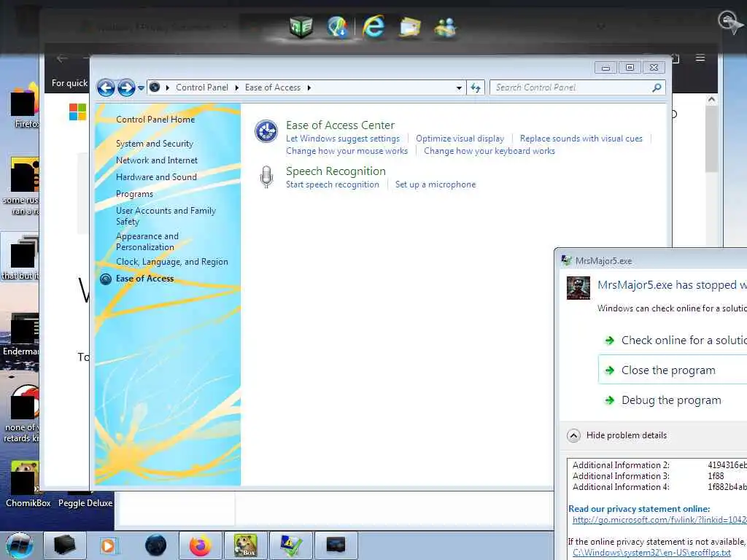Screen dimensions: 747x560
Task: Open the media player taskbar icon
Action: pos(109,545)
